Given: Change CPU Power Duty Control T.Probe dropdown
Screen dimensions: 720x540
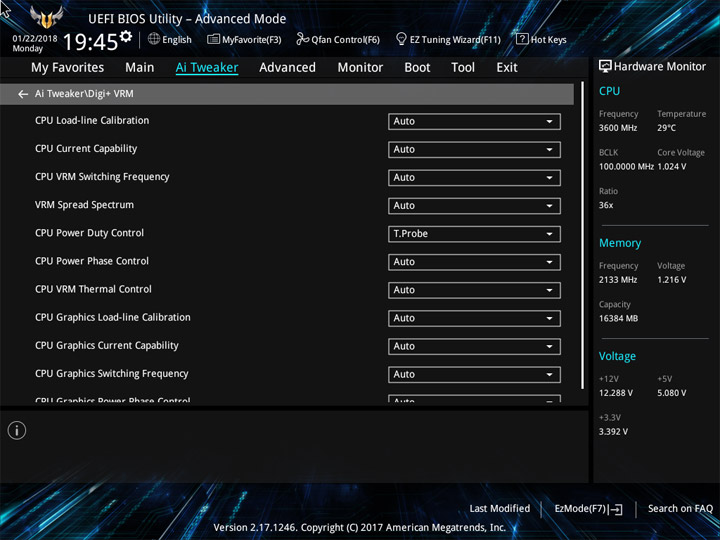Looking at the screenshot, I should click(474, 234).
